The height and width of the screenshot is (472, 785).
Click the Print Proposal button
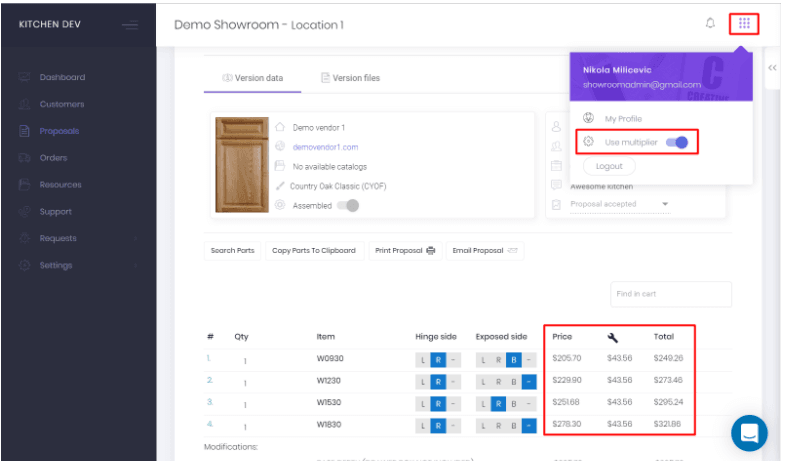(x=405, y=251)
